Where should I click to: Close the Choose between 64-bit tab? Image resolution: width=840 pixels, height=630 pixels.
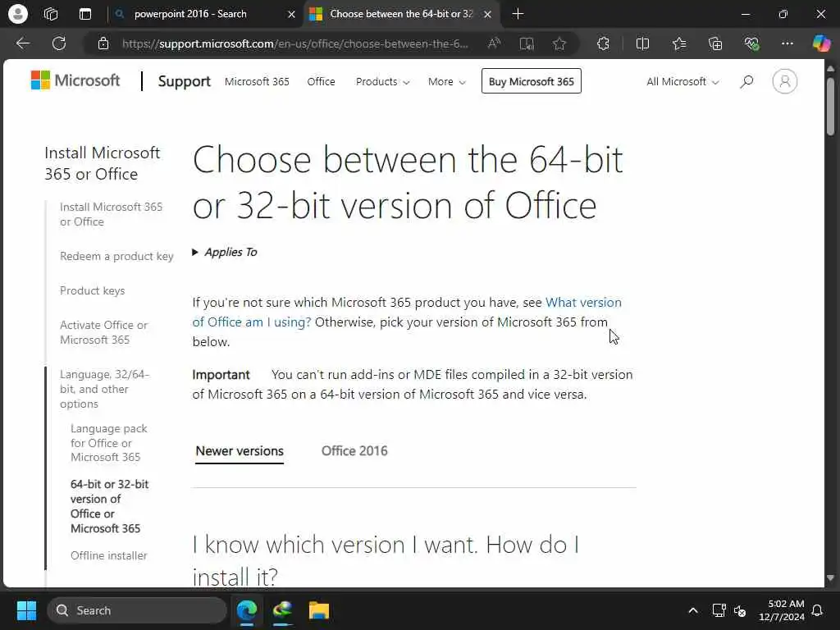[x=487, y=15]
